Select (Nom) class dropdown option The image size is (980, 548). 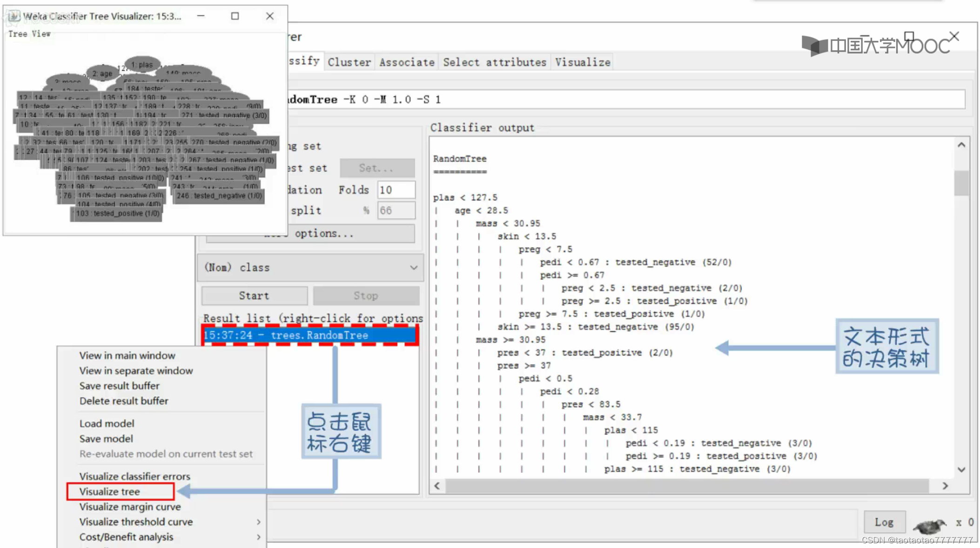click(x=310, y=267)
